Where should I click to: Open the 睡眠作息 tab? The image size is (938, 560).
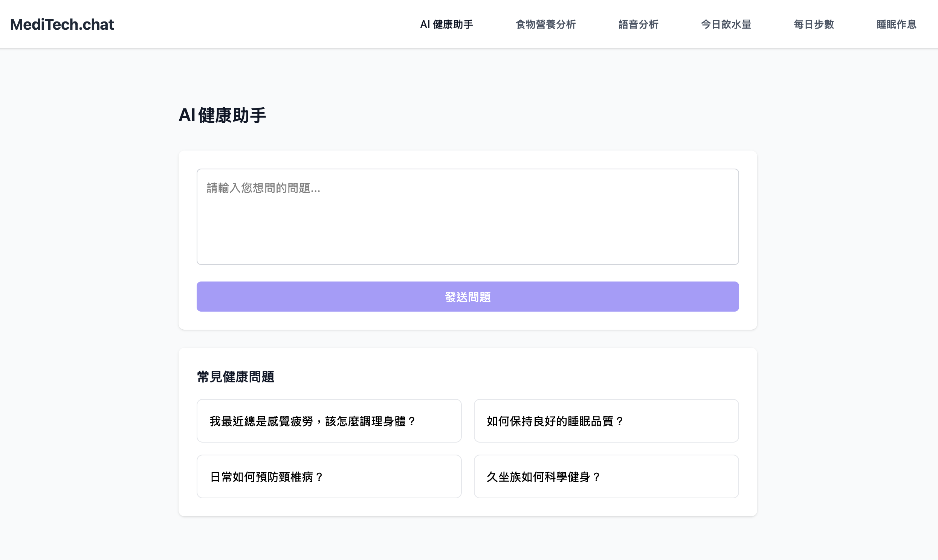coord(896,24)
